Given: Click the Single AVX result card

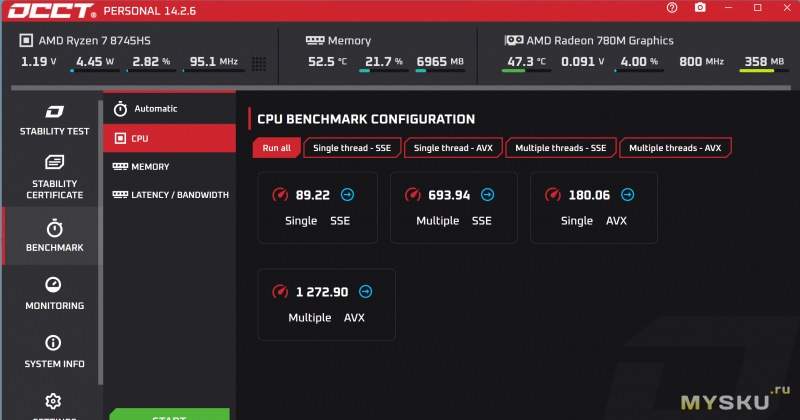Looking at the screenshot, I should 594,208.
